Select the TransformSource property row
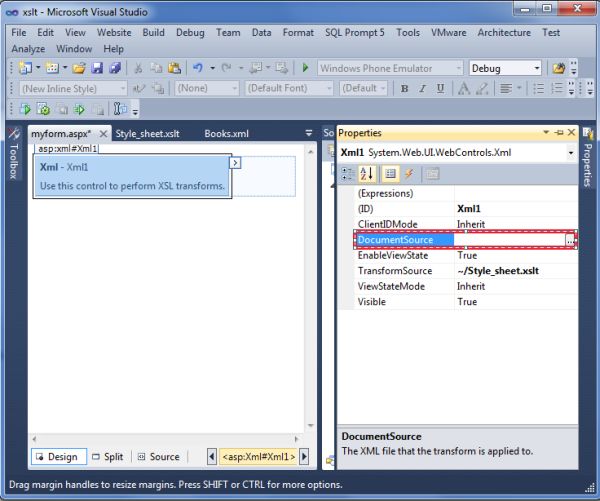Image resolution: width=600 pixels, height=501 pixels. pyautogui.click(x=466, y=271)
